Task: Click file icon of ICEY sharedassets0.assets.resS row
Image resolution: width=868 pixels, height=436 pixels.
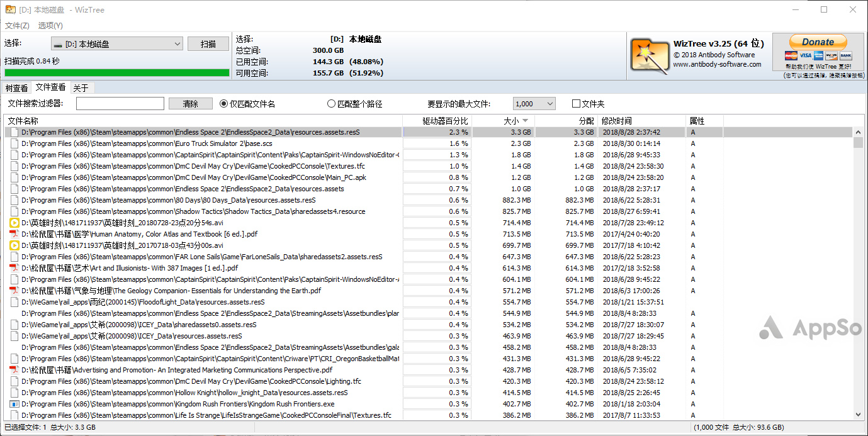Action: [x=14, y=325]
